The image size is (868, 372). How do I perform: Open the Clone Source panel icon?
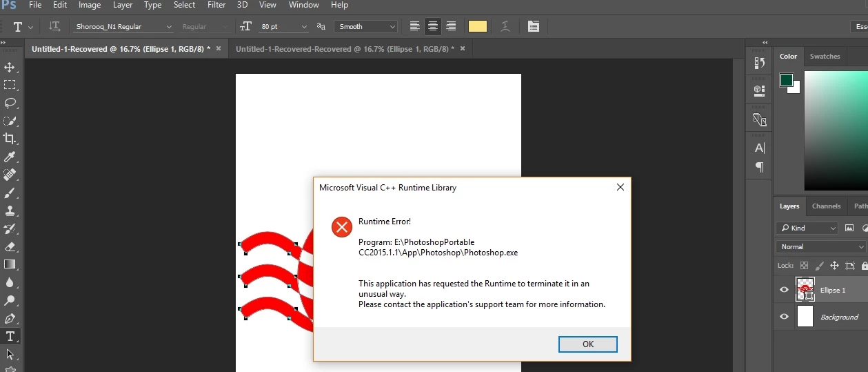tap(760, 119)
